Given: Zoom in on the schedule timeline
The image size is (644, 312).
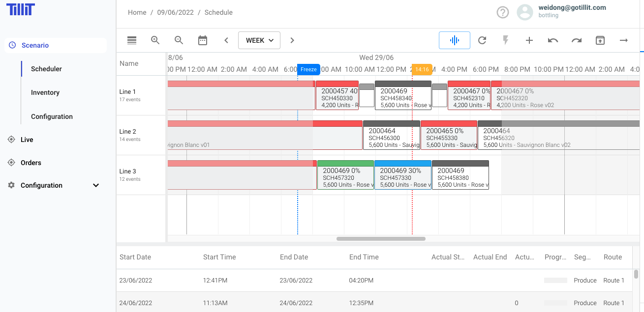Looking at the screenshot, I should click(155, 40).
